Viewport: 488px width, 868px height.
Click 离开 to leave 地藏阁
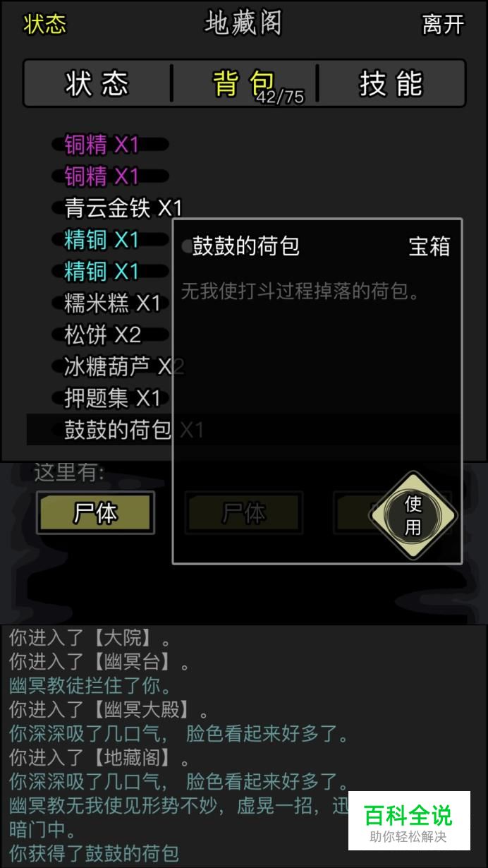(443, 25)
